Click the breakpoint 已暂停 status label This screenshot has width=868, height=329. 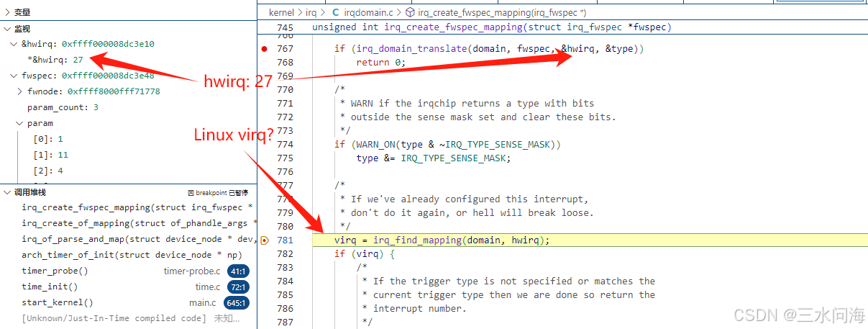(x=218, y=193)
